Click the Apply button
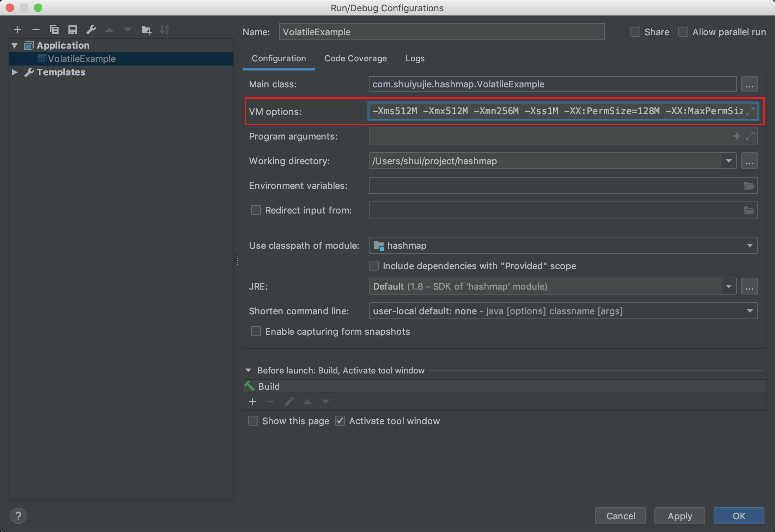The width and height of the screenshot is (775, 532). (x=679, y=516)
